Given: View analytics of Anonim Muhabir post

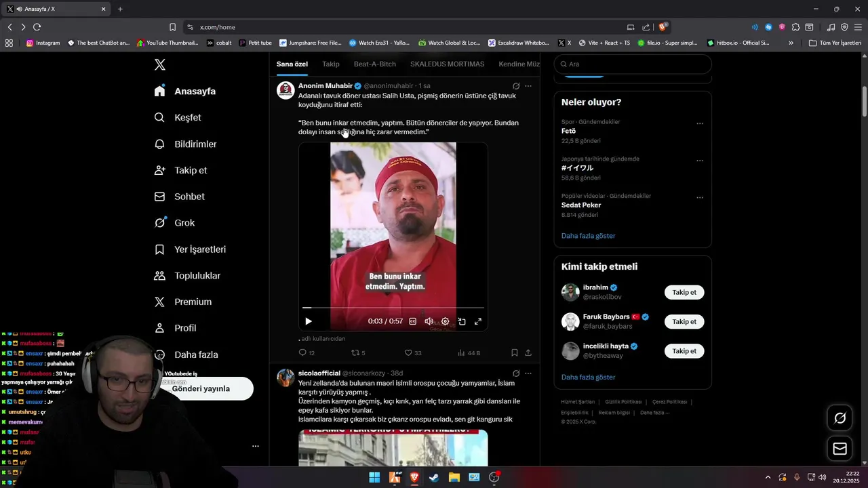Looking at the screenshot, I should (x=469, y=352).
